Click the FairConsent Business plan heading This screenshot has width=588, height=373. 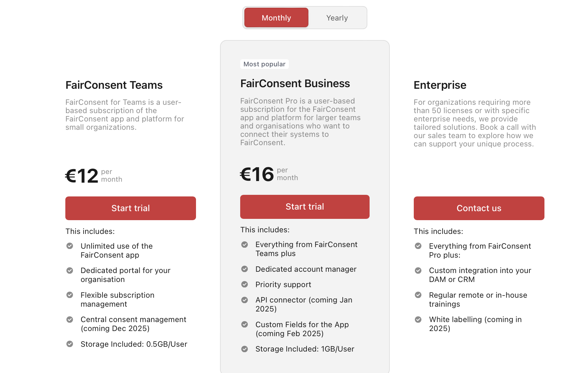[295, 83]
